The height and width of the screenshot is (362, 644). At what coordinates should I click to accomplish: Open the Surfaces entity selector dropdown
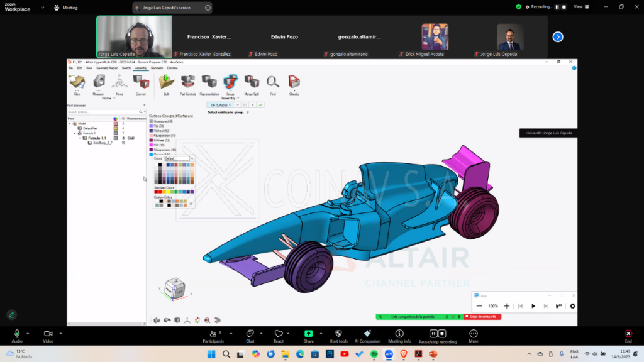coord(219,105)
